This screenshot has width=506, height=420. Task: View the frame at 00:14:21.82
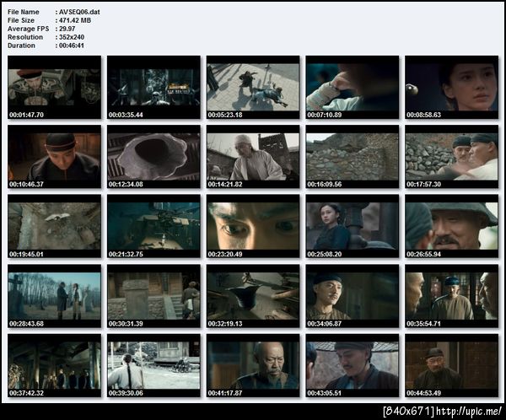253,157
